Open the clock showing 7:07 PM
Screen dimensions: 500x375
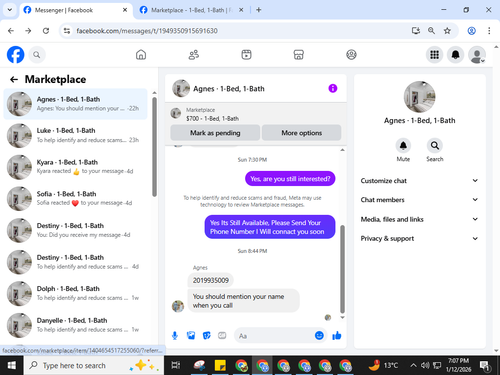[459, 365]
